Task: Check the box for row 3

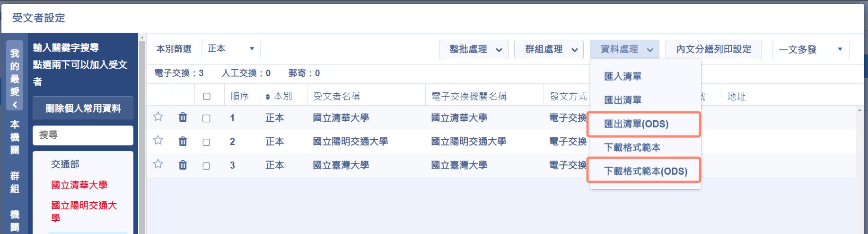Action: [x=206, y=166]
